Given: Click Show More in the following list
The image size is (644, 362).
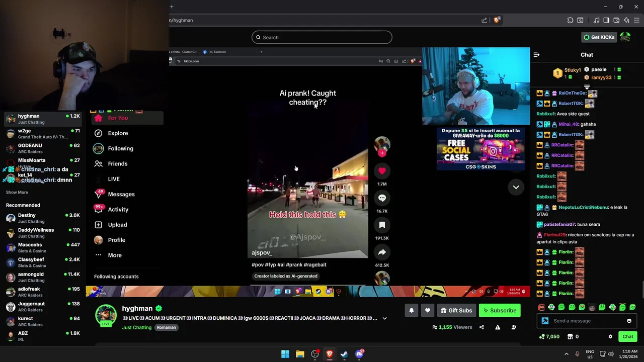Looking at the screenshot, I should point(17,193).
